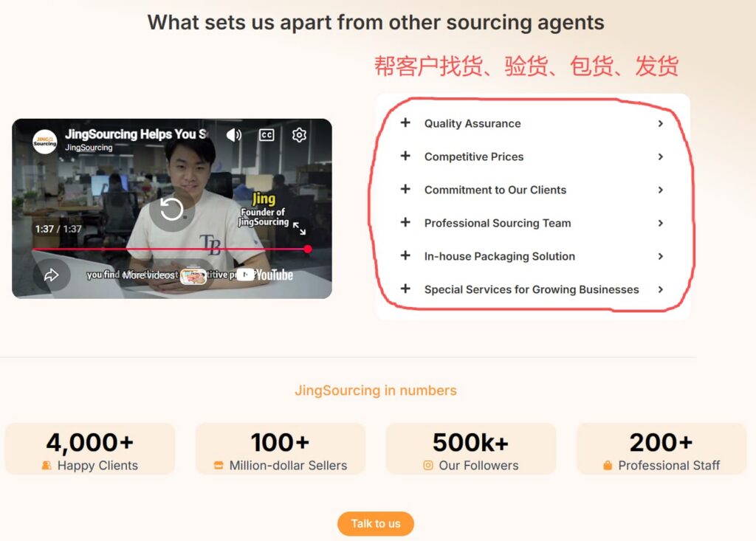Viewport: 756px width, 541px height.
Task: Click the Million-dollar Sellers store icon
Action: pyautogui.click(x=219, y=465)
